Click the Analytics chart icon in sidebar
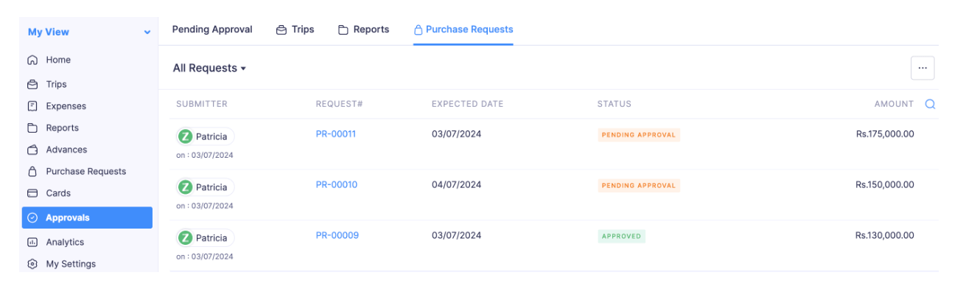980x292 pixels. pos(32,242)
